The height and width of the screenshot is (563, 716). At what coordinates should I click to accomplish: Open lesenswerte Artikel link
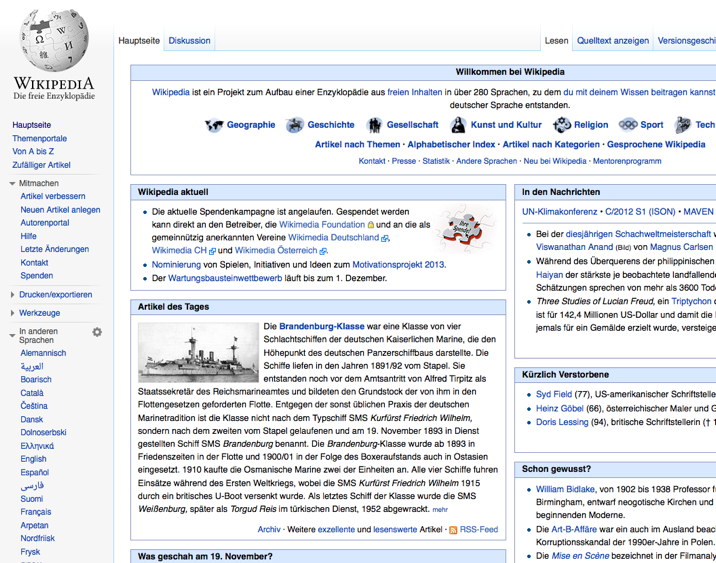click(x=395, y=530)
